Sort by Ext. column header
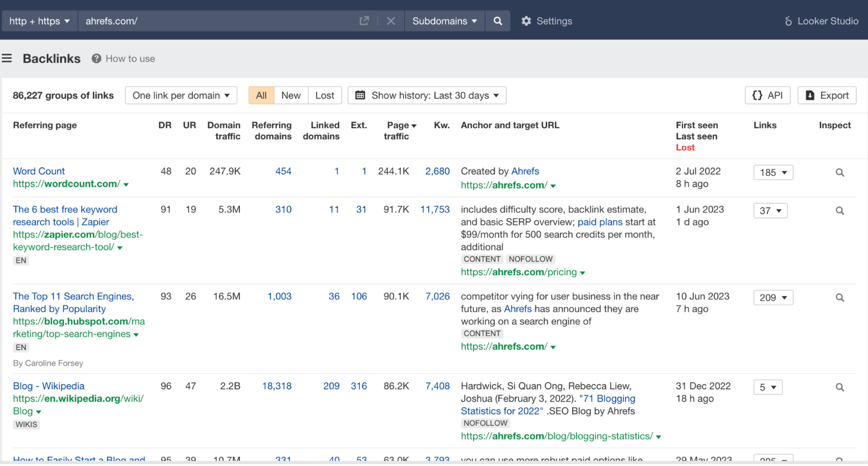 click(359, 125)
